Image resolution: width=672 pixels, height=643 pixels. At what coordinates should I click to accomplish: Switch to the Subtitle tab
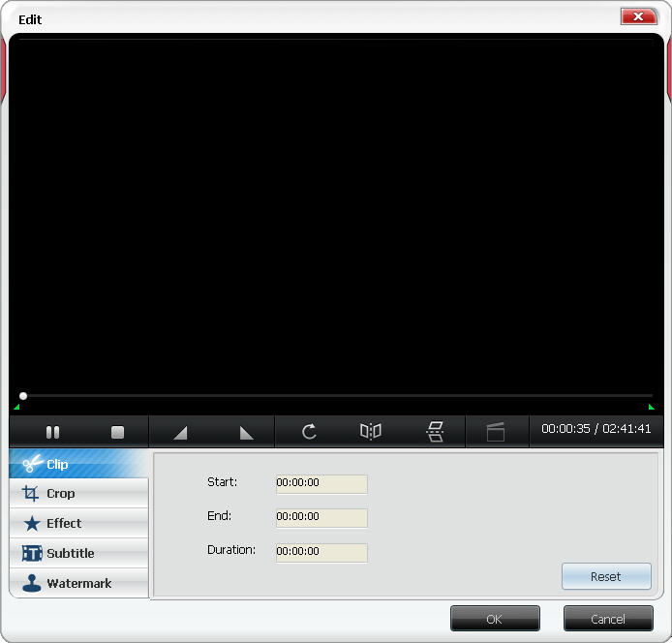[78, 553]
